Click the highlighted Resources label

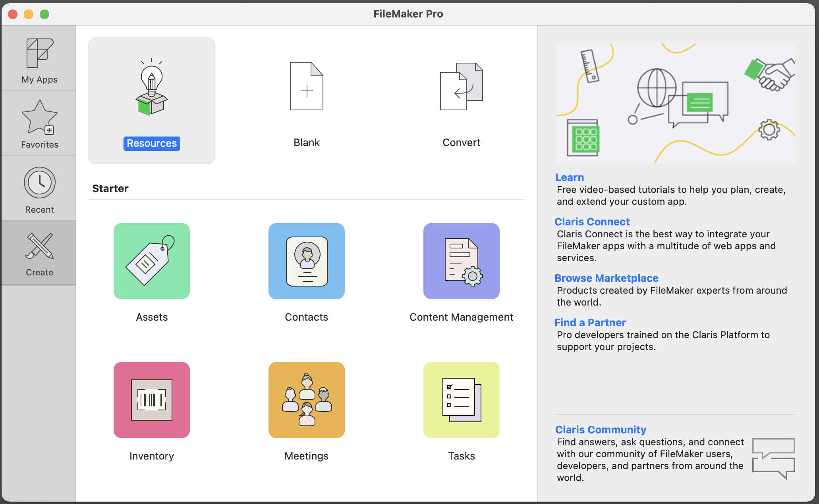pos(152,143)
